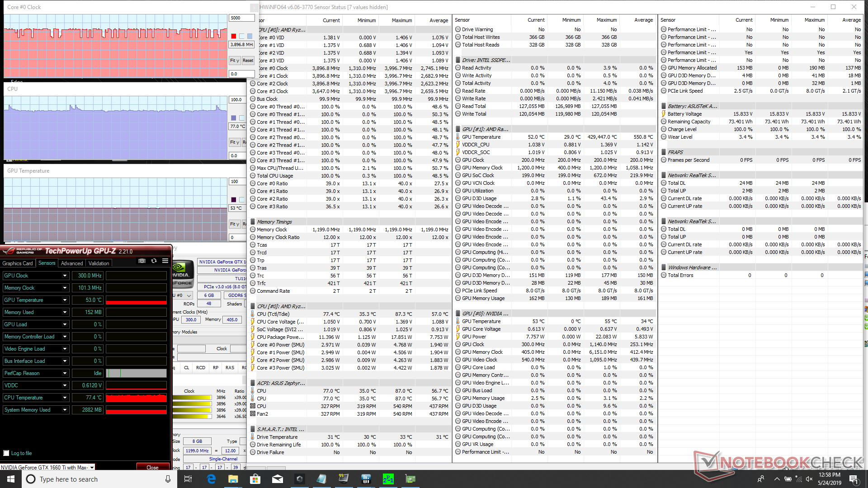Click the red color swatch on Core #0 Clock graph
The image size is (868, 488).
point(233,36)
